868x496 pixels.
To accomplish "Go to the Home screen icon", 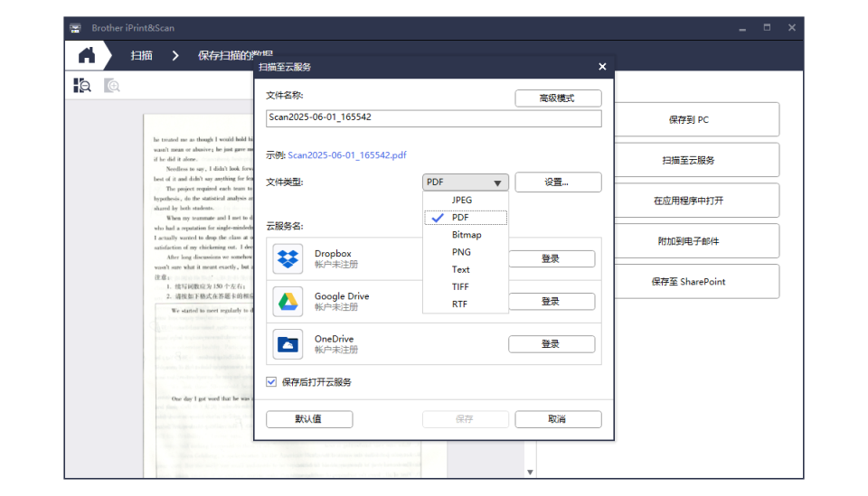I will (x=87, y=55).
